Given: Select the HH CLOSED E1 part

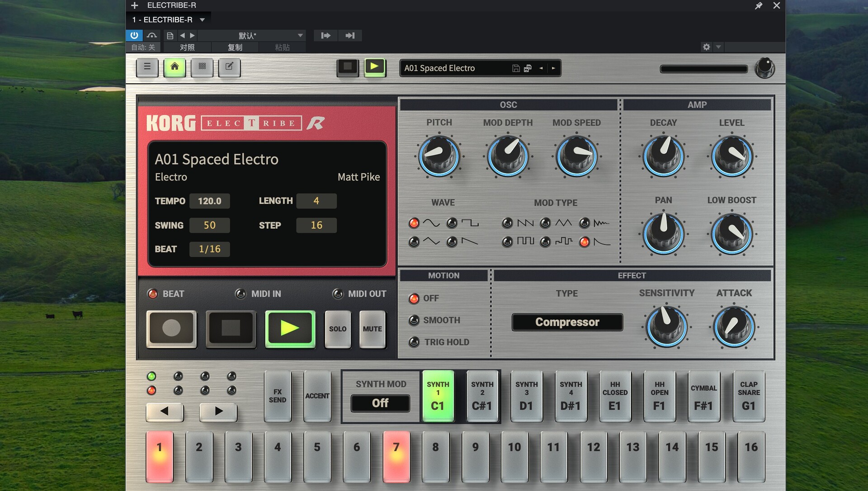Looking at the screenshot, I should point(615,396).
